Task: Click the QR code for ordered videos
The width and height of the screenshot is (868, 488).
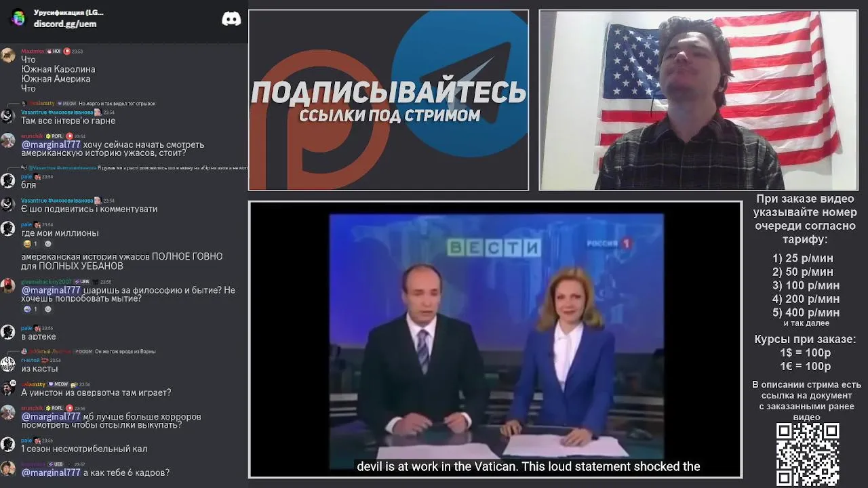Action: click(x=807, y=454)
